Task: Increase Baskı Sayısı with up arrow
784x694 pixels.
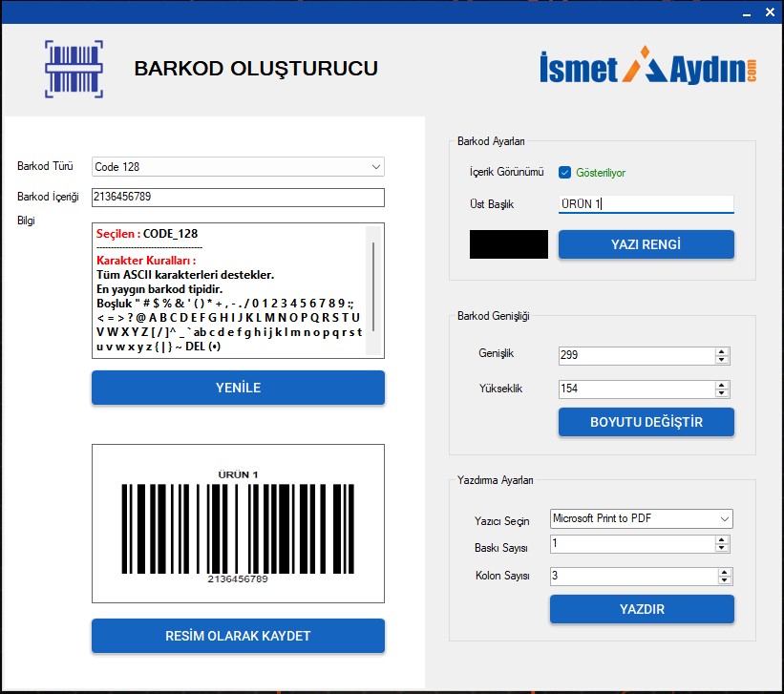Action: pos(724,539)
